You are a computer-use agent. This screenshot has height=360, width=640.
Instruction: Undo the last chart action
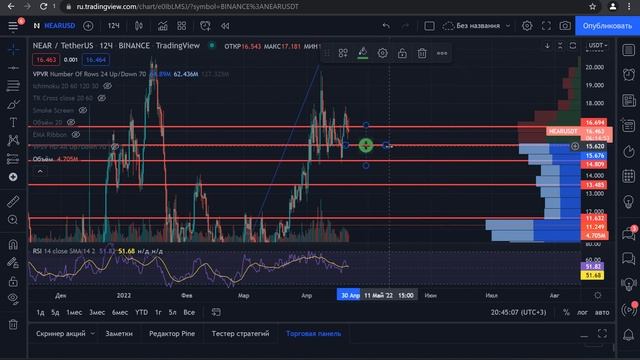click(x=386, y=26)
